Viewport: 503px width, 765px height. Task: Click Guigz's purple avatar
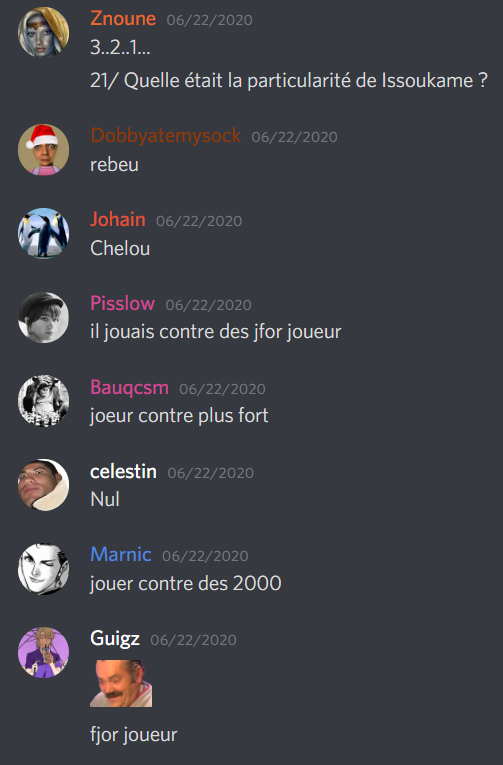pyautogui.click(x=43, y=653)
